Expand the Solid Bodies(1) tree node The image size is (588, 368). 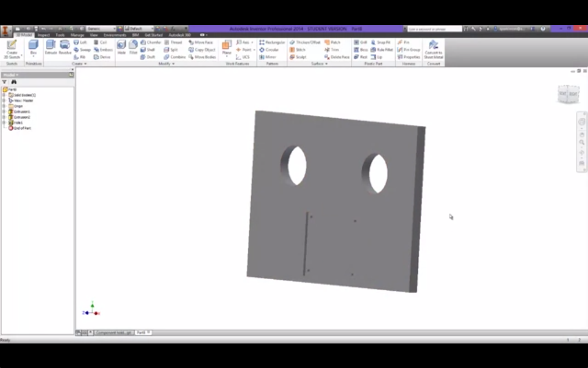coord(4,95)
